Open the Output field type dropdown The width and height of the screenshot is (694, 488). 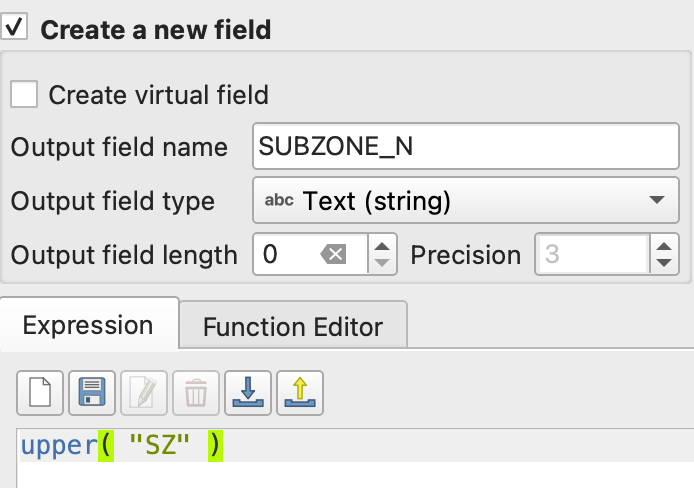[x=466, y=201]
